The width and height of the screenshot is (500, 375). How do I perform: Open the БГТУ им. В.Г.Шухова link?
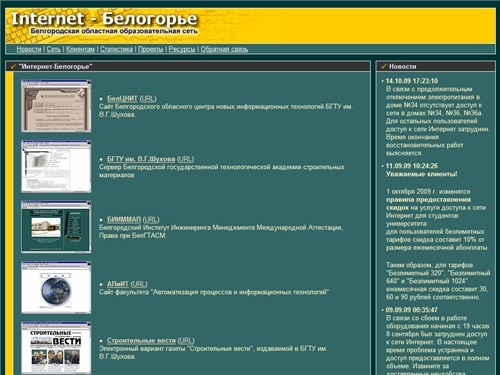pos(141,159)
